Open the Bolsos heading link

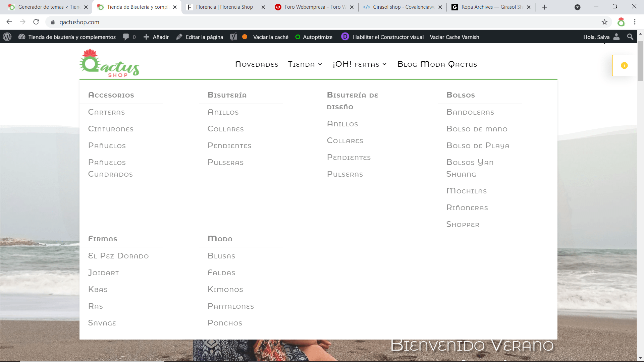pyautogui.click(x=461, y=95)
